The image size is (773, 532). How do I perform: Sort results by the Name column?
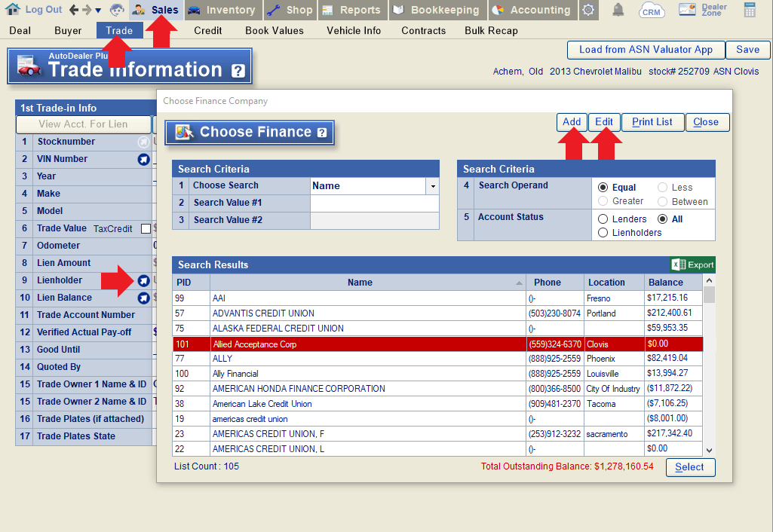coord(368,283)
